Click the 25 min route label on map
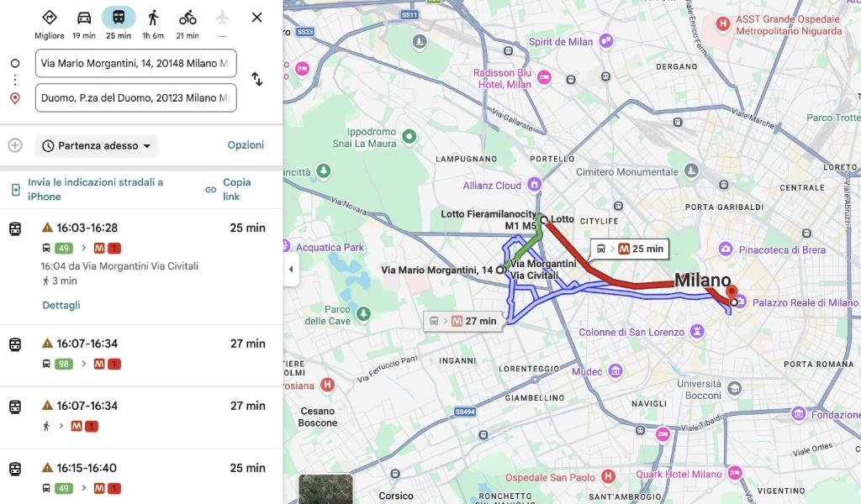 [629, 249]
